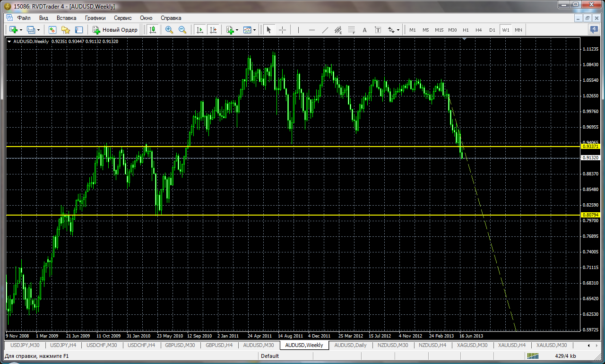Switch to M15 timeframe

[x=439, y=30]
